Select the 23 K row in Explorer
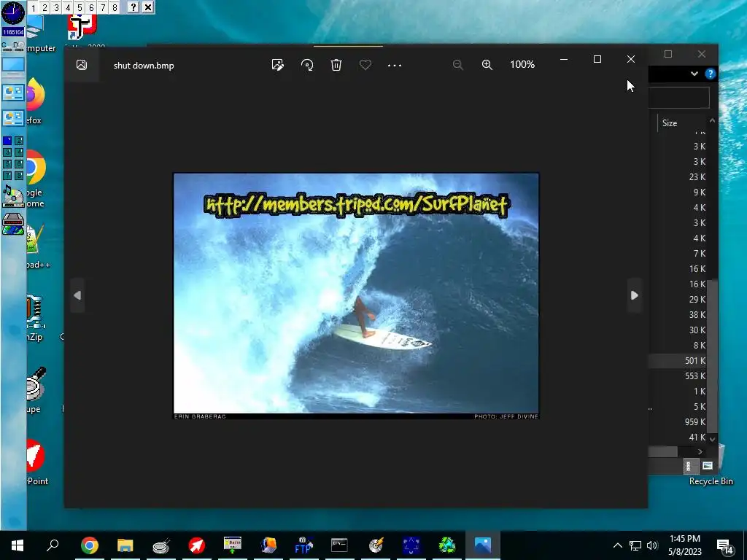The image size is (747, 560). coord(678,176)
